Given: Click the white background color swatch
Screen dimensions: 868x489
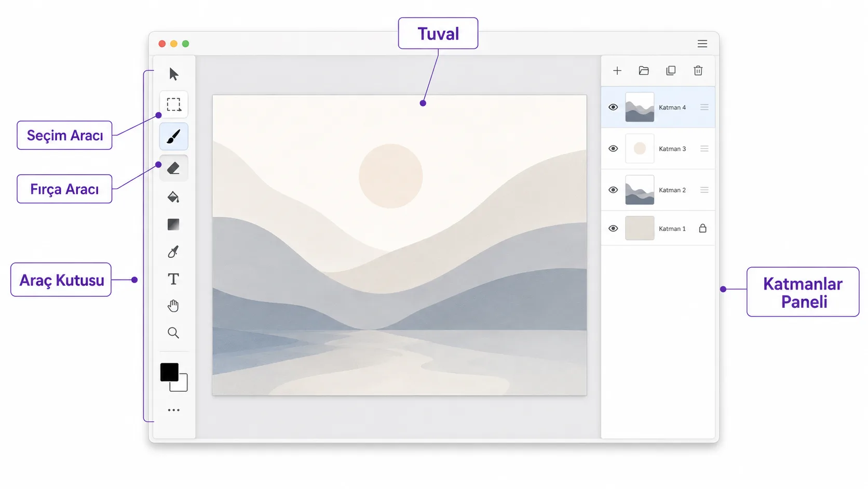Looking at the screenshot, I should 182,386.
